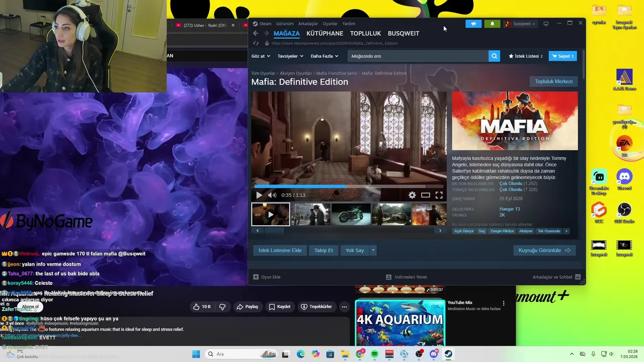Reload the Steam store page

(256, 43)
